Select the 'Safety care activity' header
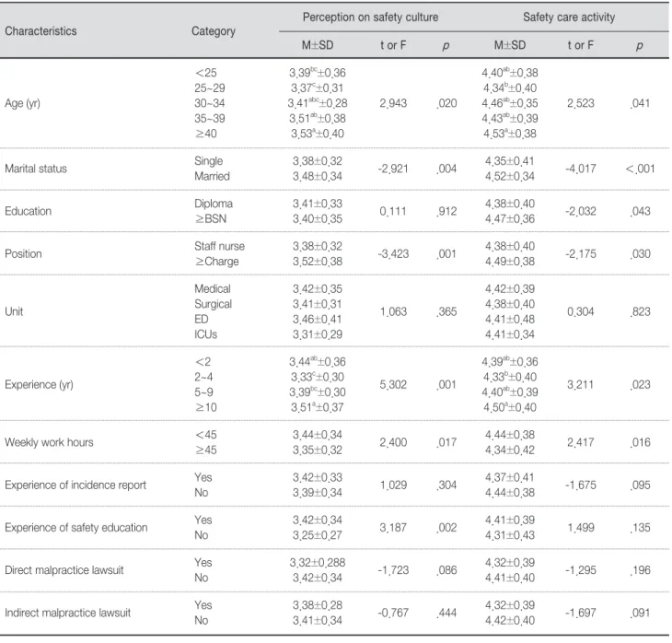Viewport: 672px width, 643px height. tap(569, 18)
